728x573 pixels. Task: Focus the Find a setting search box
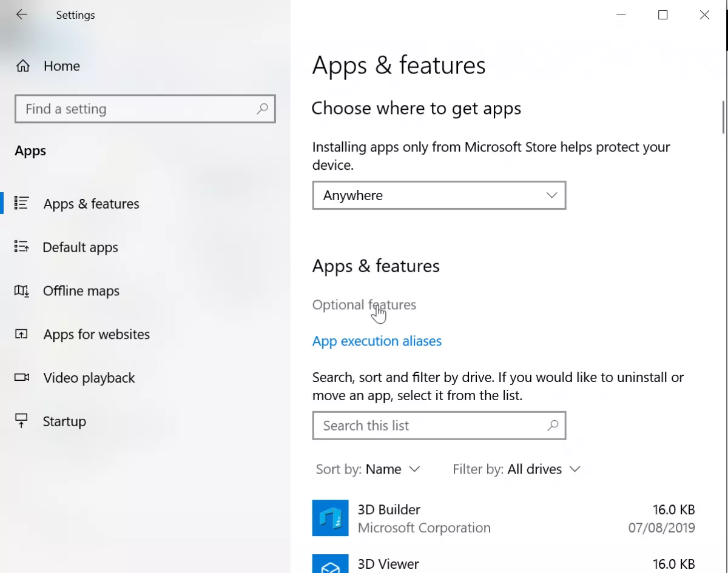pyautogui.click(x=145, y=109)
